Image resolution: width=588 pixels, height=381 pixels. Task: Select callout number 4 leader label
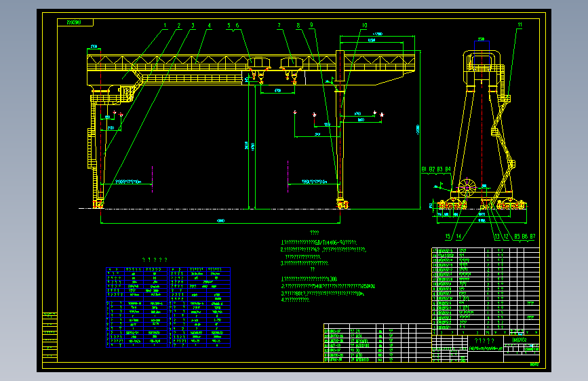pyautogui.click(x=210, y=26)
